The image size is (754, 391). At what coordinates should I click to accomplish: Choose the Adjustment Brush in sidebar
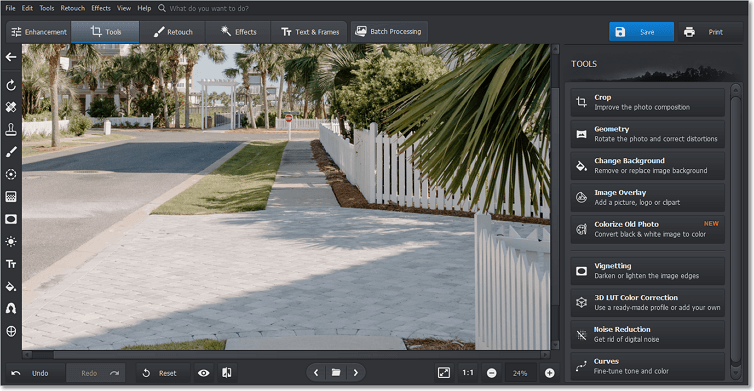pyautogui.click(x=11, y=152)
